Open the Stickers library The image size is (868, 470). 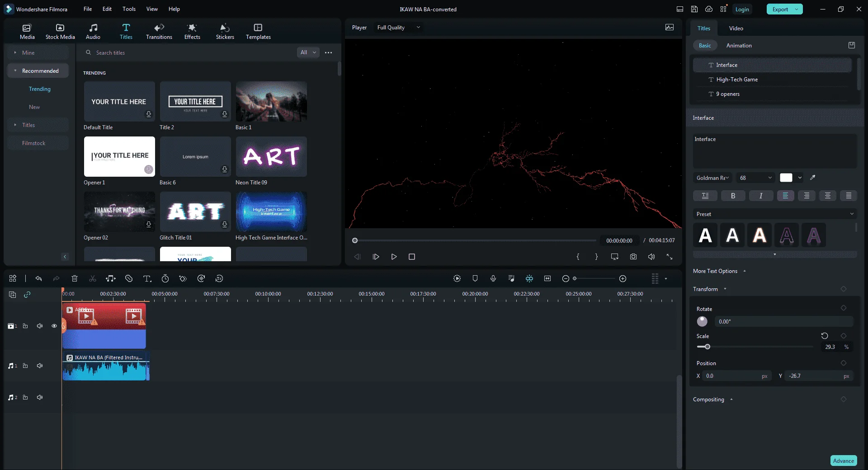click(x=225, y=32)
